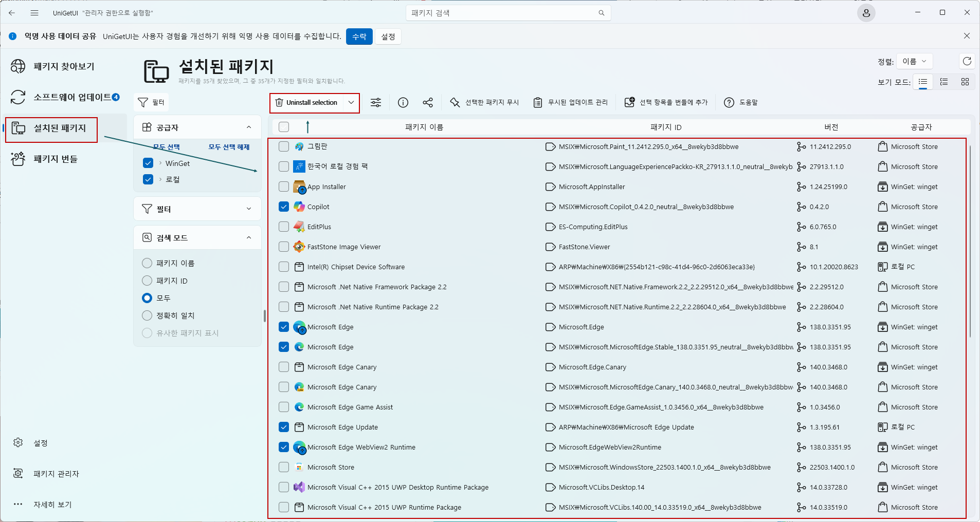Uncheck the Copilot package checkbox
This screenshot has width=980, height=522.
pyautogui.click(x=284, y=207)
